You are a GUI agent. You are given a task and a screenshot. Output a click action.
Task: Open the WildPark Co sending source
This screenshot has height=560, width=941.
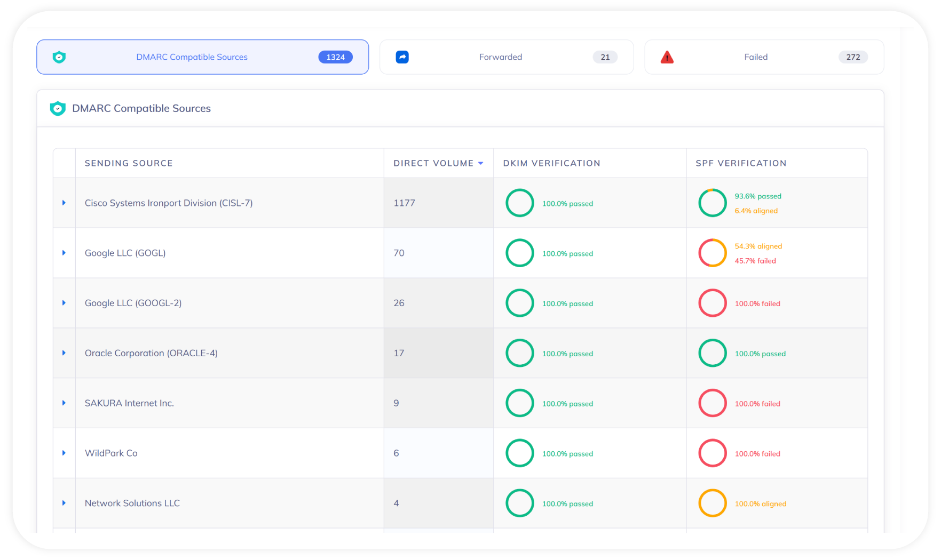click(111, 453)
